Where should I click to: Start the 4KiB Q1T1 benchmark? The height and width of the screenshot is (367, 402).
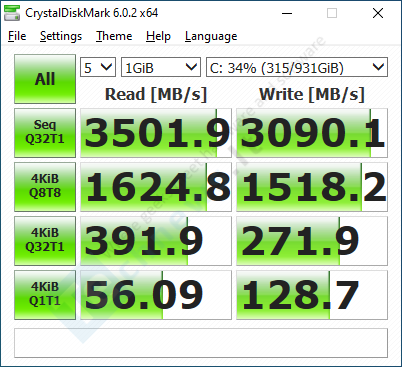45,295
